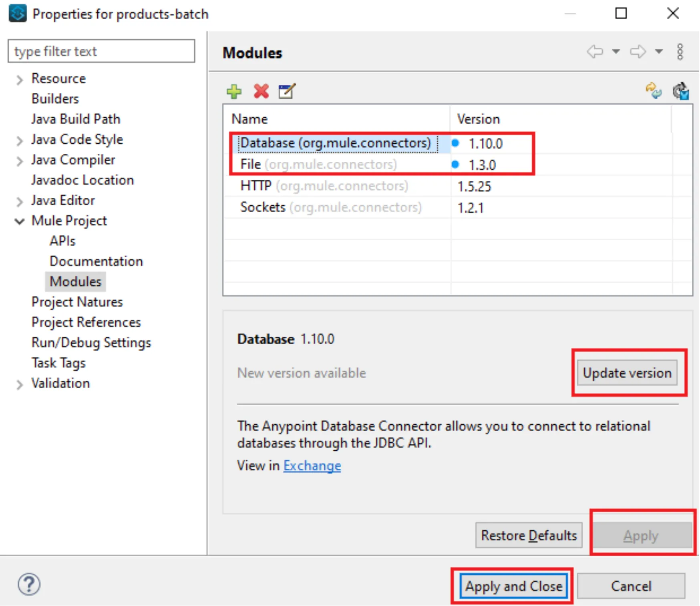
Task: Open the back history dropdown arrow
Action: click(616, 52)
